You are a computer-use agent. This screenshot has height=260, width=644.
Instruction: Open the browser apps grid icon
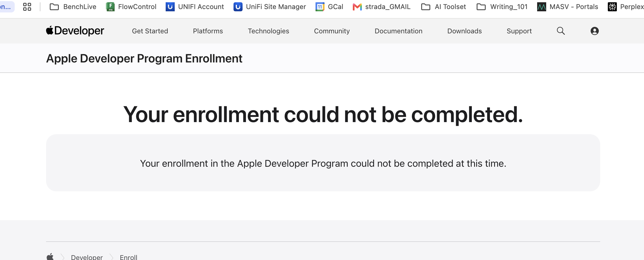(x=27, y=7)
